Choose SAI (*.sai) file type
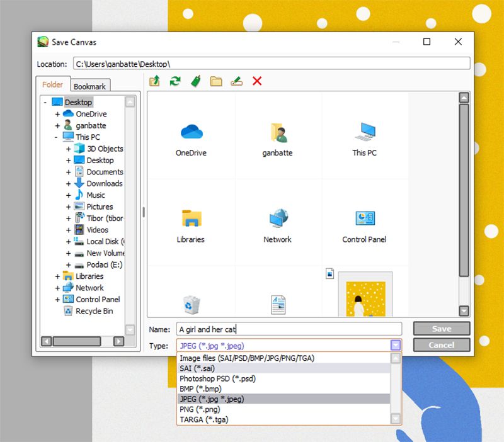Image resolution: width=504 pixels, height=442 pixels. click(x=283, y=368)
